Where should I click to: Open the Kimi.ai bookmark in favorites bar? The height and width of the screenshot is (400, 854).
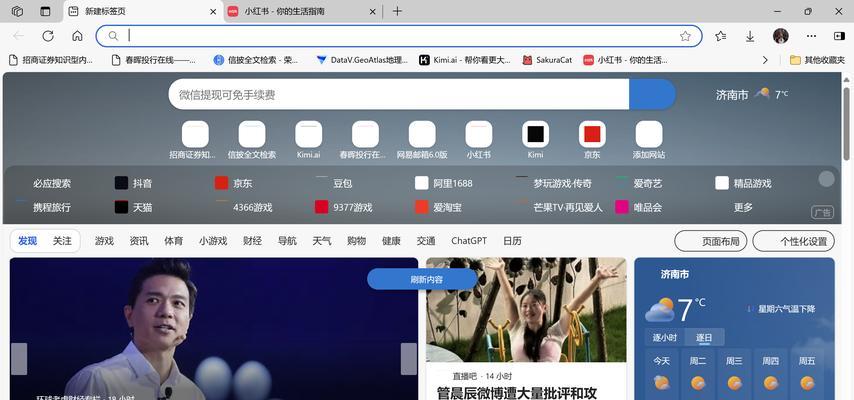pos(465,60)
